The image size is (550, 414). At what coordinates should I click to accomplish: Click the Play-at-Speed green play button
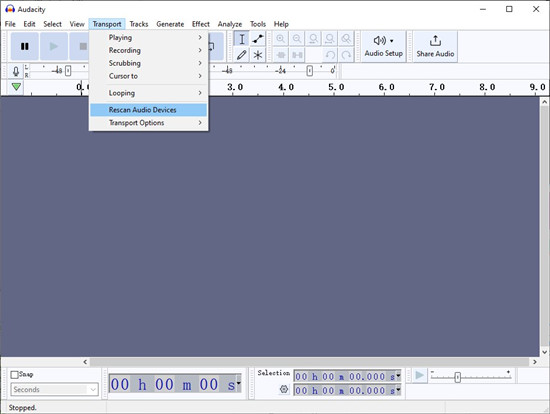[419, 375]
